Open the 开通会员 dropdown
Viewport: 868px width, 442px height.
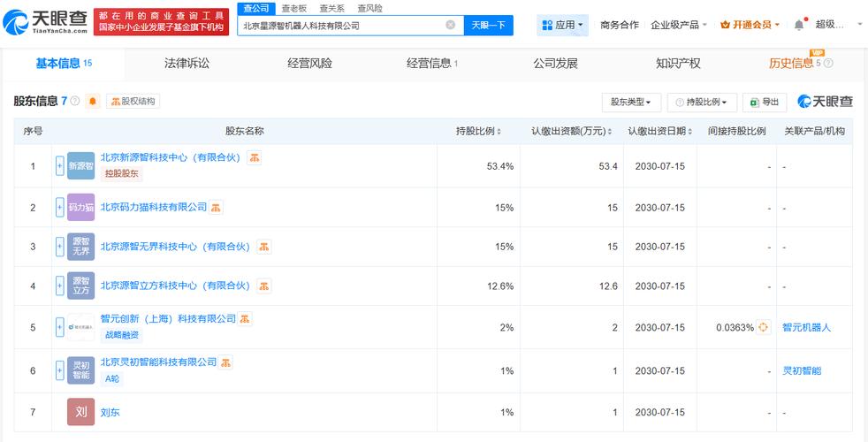click(750, 25)
